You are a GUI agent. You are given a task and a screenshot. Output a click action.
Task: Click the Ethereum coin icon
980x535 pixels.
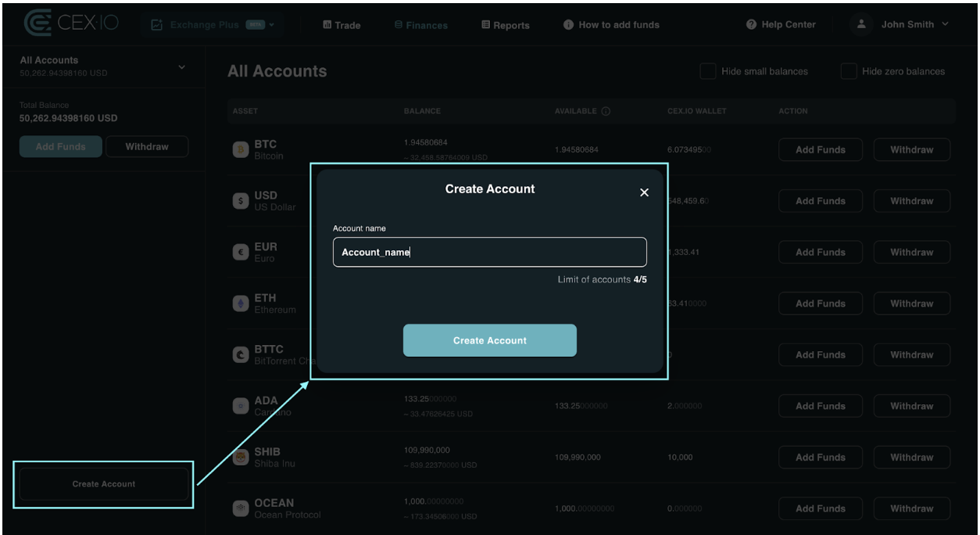coord(241,303)
